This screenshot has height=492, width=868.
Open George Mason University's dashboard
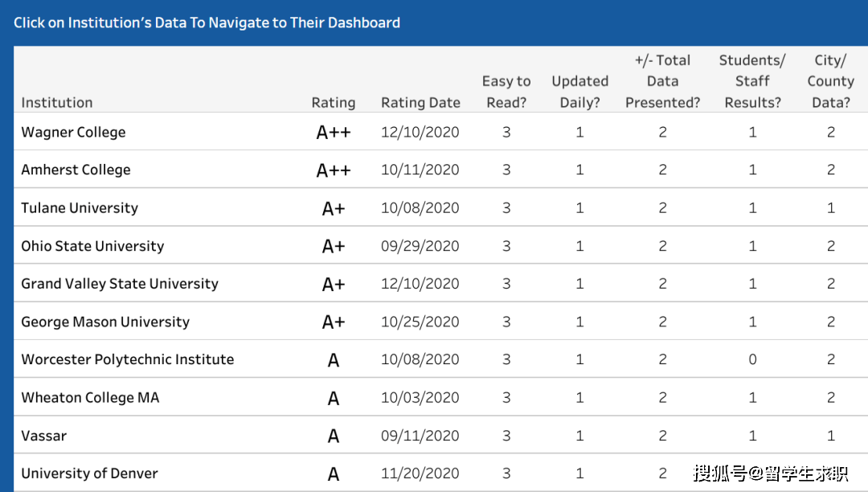click(x=105, y=322)
